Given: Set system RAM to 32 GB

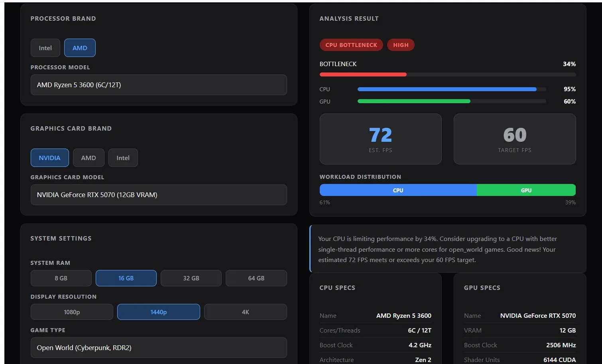Looking at the screenshot, I should coord(191,278).
